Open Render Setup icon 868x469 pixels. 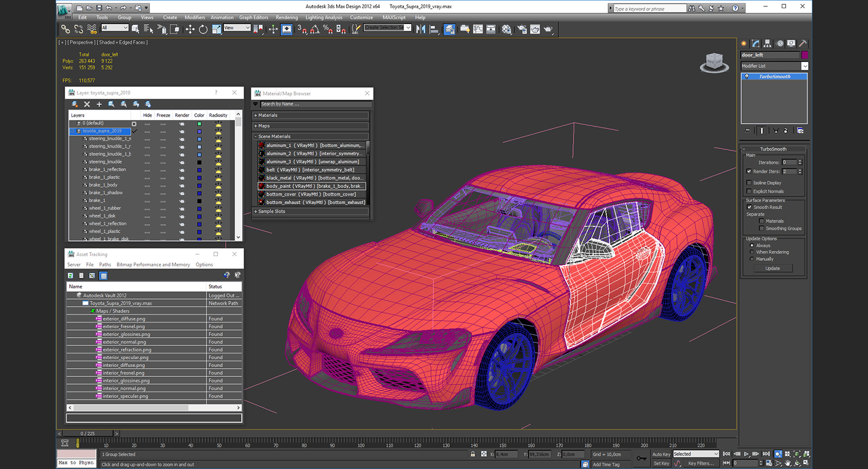click(x=522, y=29)
